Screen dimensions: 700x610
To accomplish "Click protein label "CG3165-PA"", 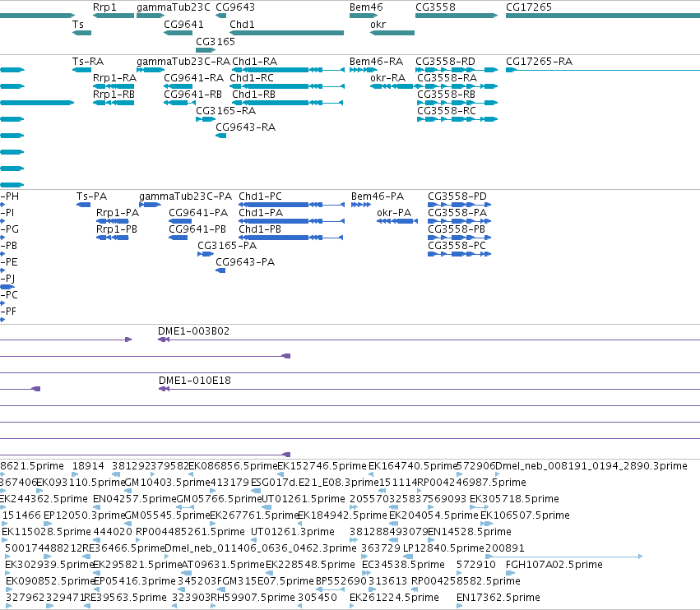I will 227,246.
